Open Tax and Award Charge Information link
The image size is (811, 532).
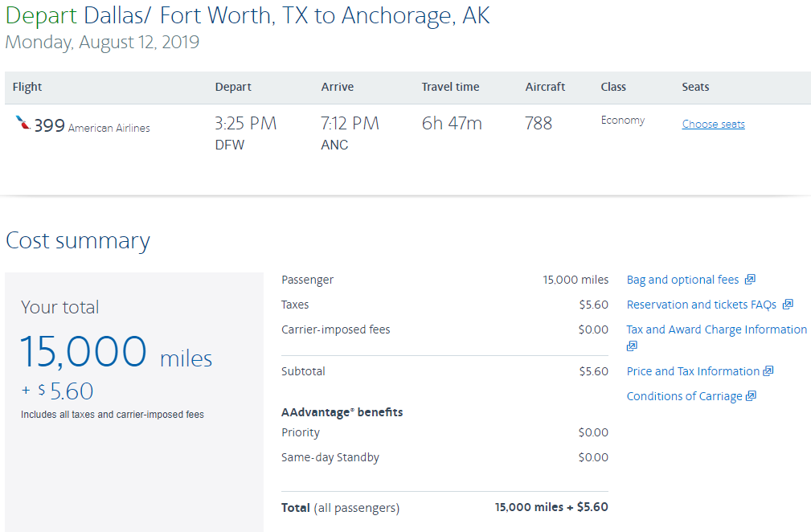716,329
